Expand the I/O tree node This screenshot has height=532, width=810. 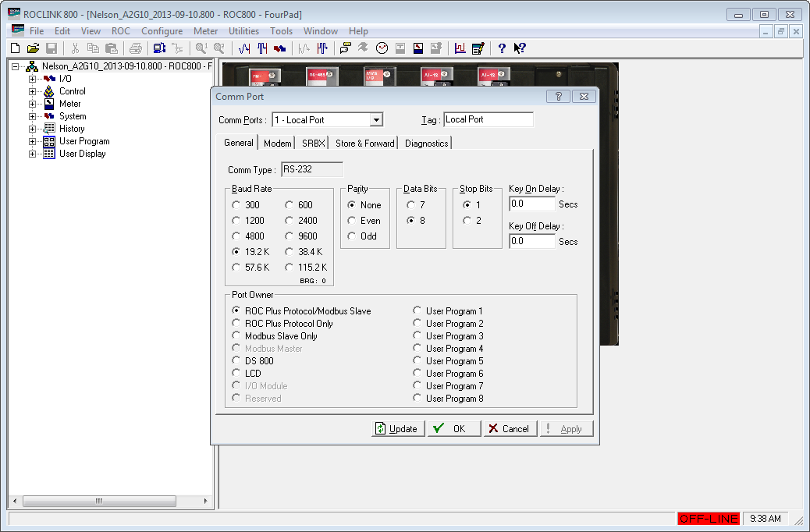tap(32, 79)
